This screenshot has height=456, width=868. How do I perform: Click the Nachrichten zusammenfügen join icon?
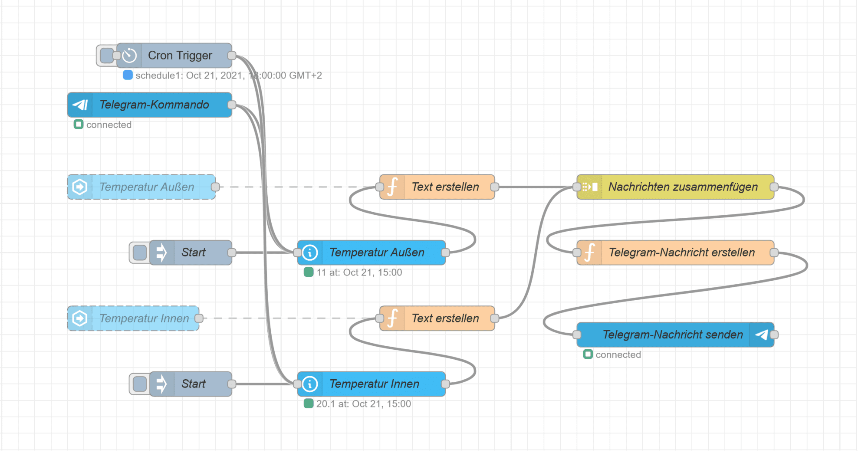click(590, 187)
